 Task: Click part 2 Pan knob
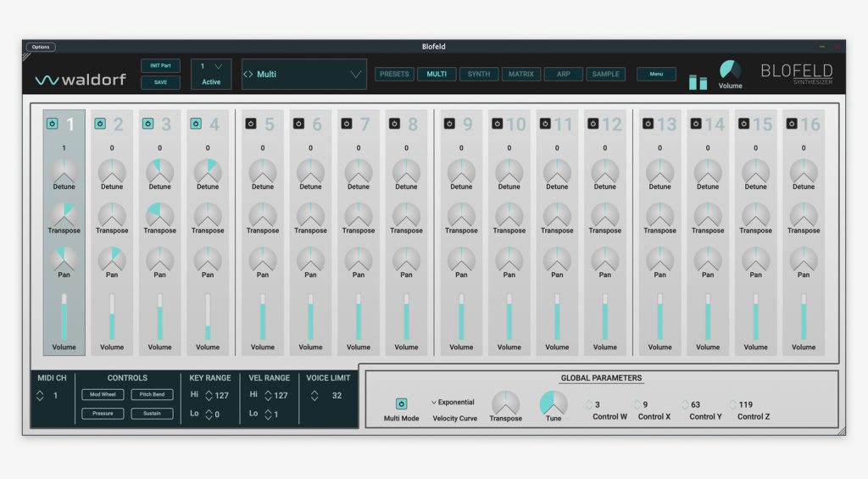point(112,259)
